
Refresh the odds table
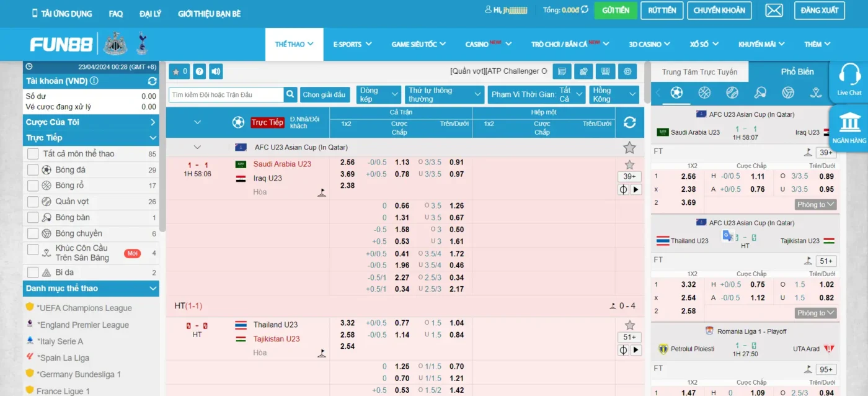pos(629,122)
